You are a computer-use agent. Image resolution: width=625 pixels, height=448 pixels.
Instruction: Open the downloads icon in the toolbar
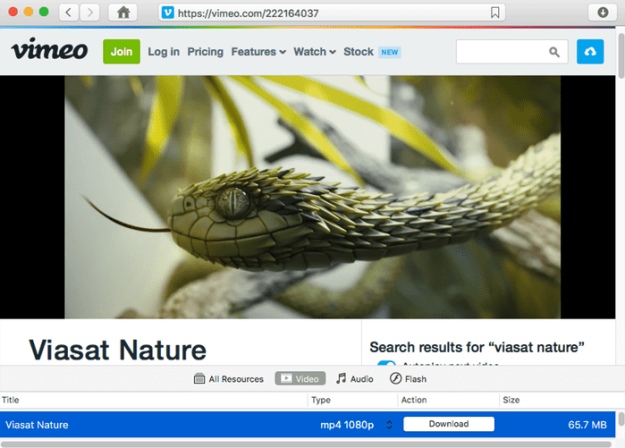[x=603, y=12]
